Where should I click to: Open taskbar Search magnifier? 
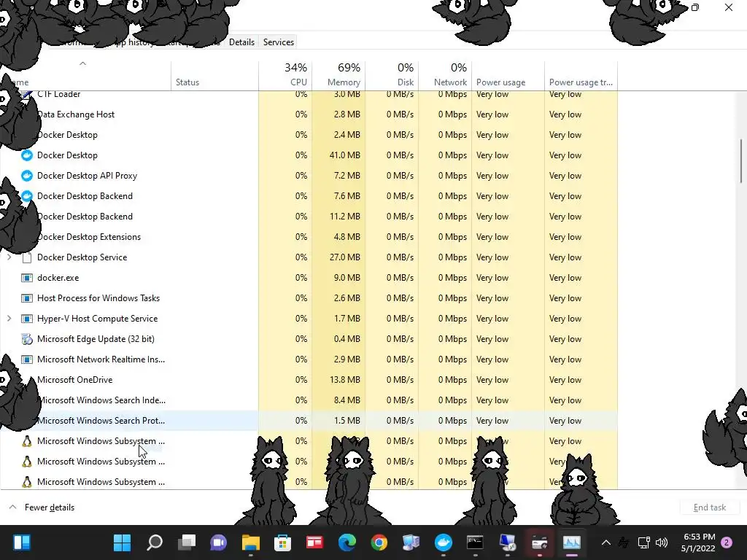155,542
